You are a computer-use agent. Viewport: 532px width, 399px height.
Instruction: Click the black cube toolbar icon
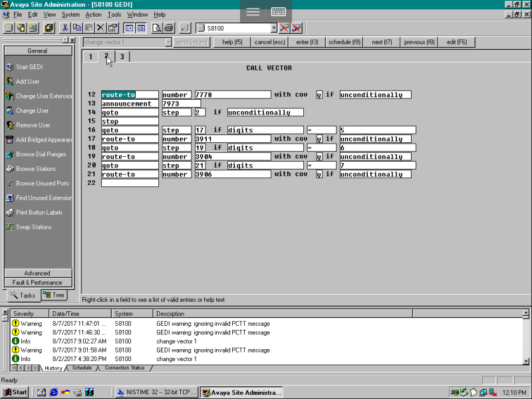click(x=49, y=28)
